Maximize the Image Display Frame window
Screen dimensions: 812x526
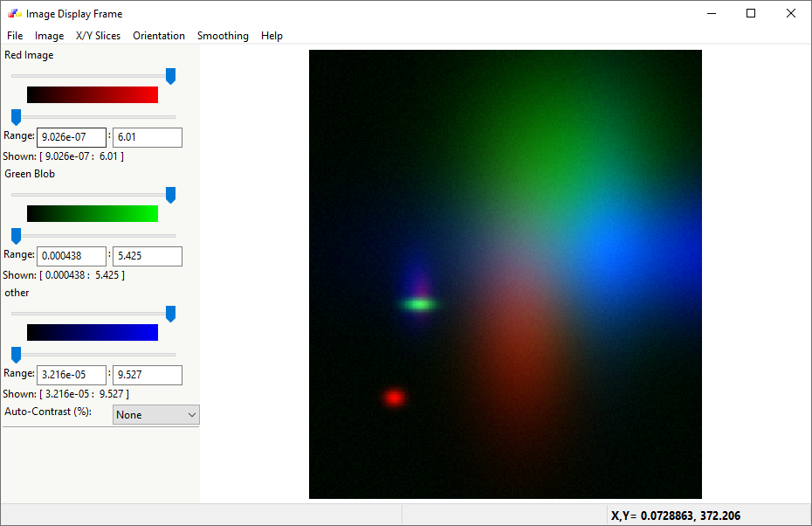point(751,14)
